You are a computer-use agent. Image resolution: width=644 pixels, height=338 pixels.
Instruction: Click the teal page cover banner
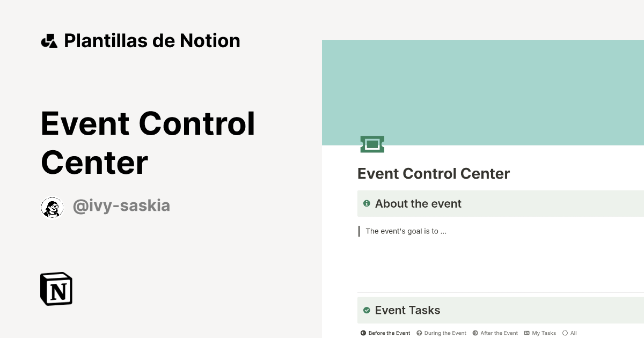pos(483,93)
